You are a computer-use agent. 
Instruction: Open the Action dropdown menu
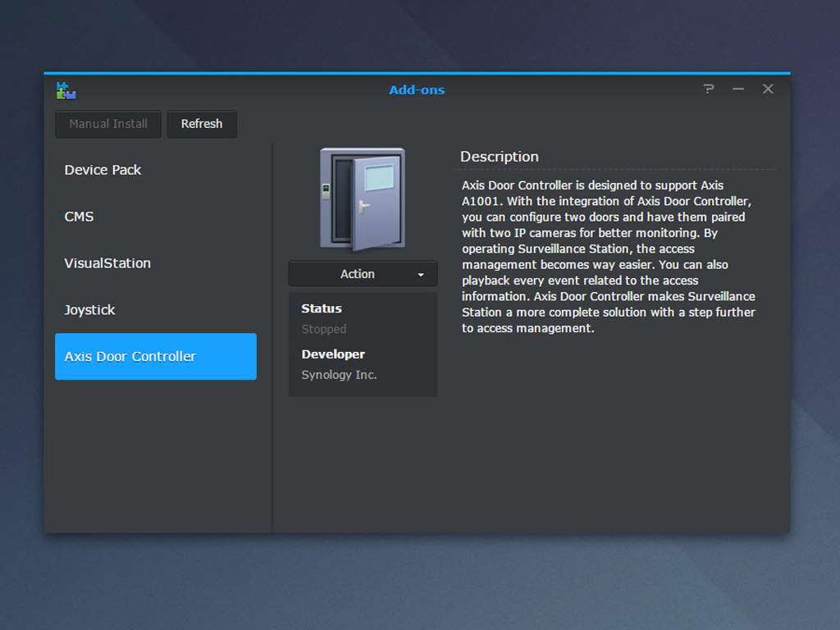click(x=363, y=274)
